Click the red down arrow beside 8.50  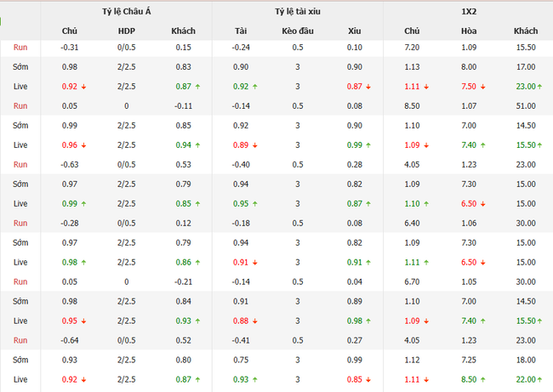click(483, 380)
